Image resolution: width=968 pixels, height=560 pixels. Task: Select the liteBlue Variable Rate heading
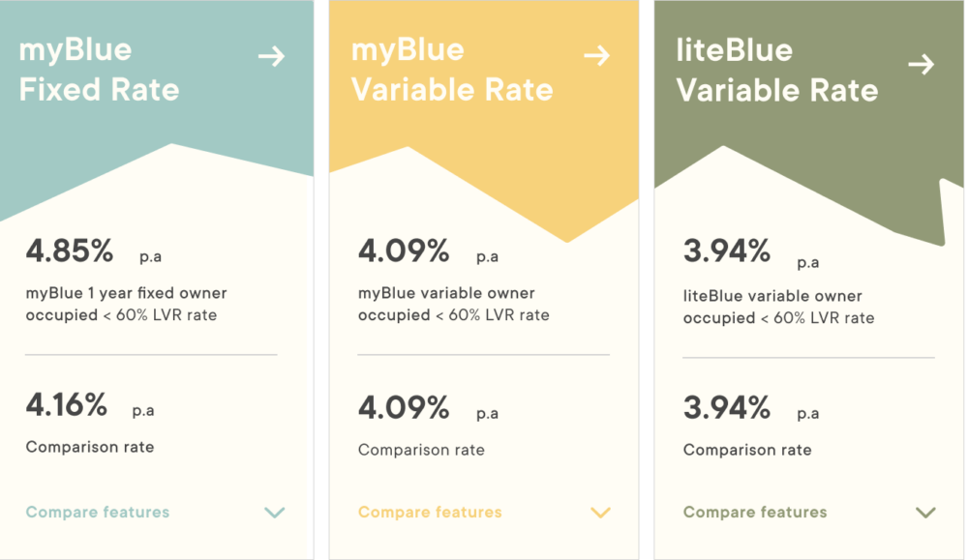click(777, 70)
